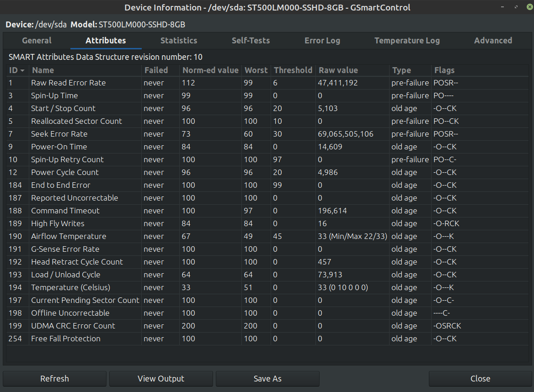Image resolution: width=534 pixels, height=392 pixels.
Task: Select the Offline Uncorrectable row
Action: click(267, 313)
